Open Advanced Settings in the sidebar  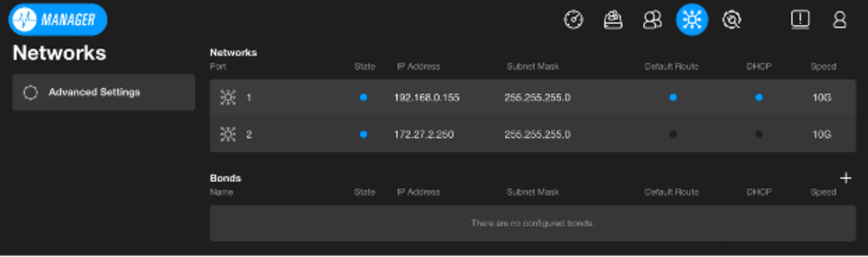click(x=104, y=92)
